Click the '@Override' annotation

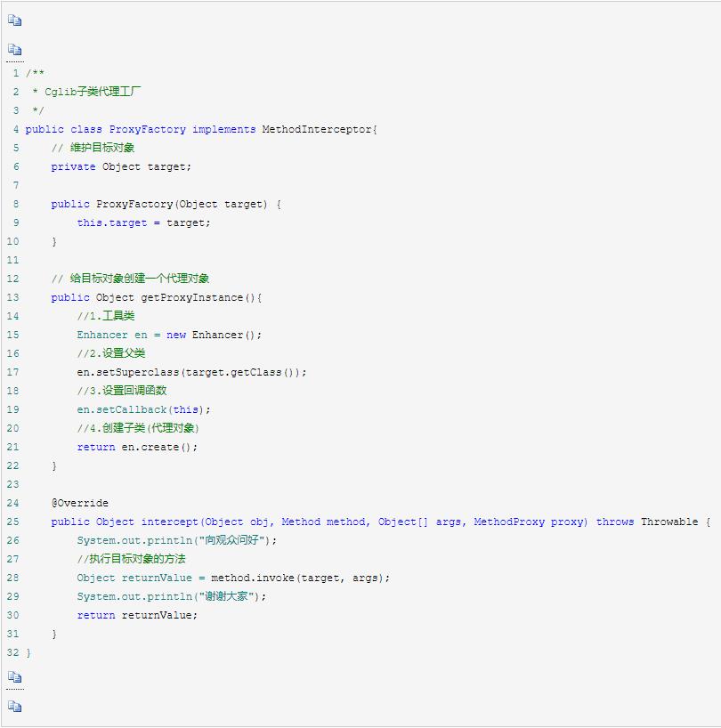[80, 503]
